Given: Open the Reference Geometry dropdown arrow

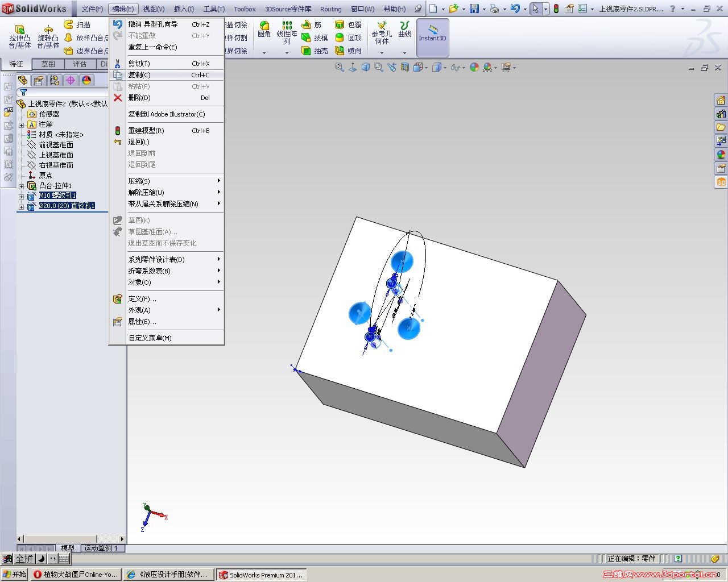Looking at the screenshot, I should pyautogui.click(x=382, y=53).
